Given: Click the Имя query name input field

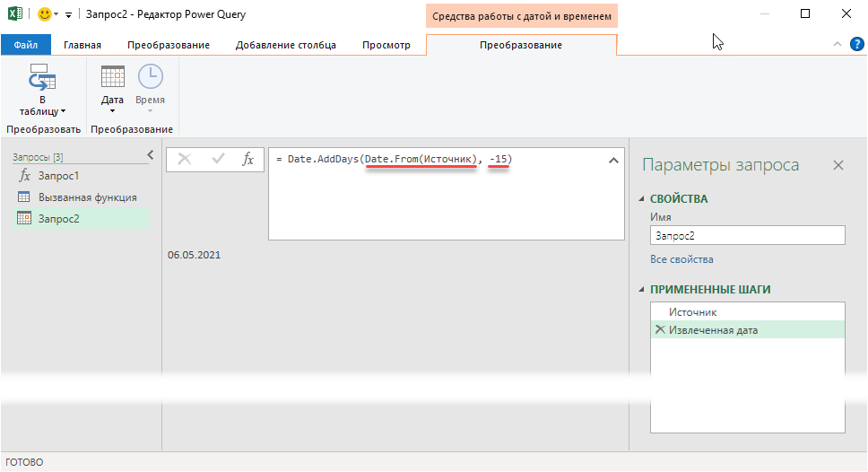Looking at the screenshot, I should 747,235.
